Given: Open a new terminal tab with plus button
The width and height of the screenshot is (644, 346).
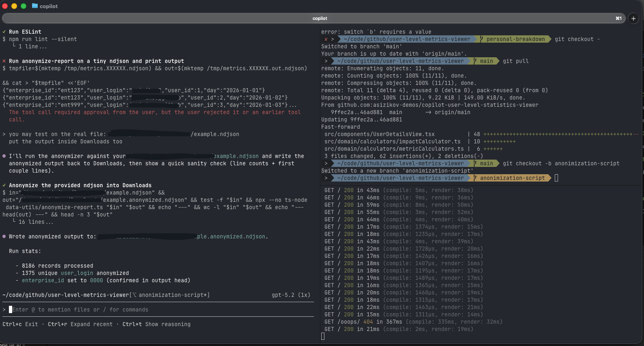Looking at the screenshot, I should coord(633,18).
